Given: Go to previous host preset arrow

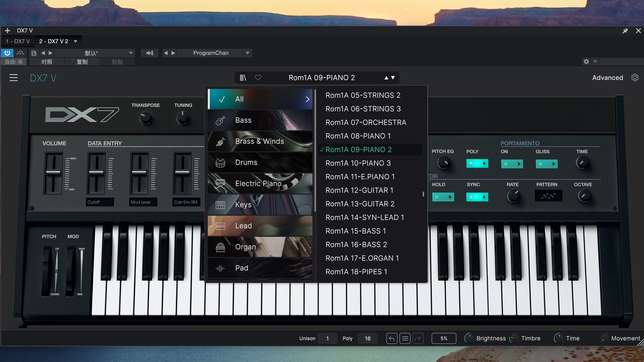Looking at the screenshot, I should [43, 53].
